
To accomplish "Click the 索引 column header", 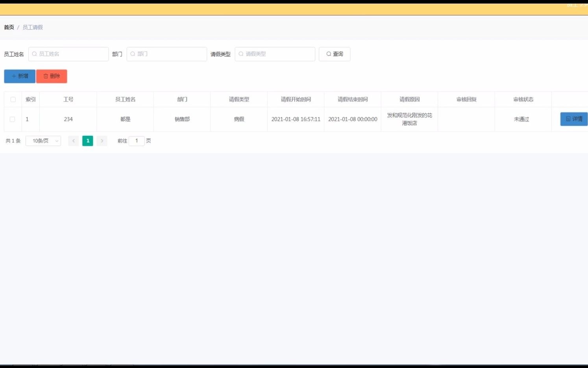I will [x=31, y=99].
